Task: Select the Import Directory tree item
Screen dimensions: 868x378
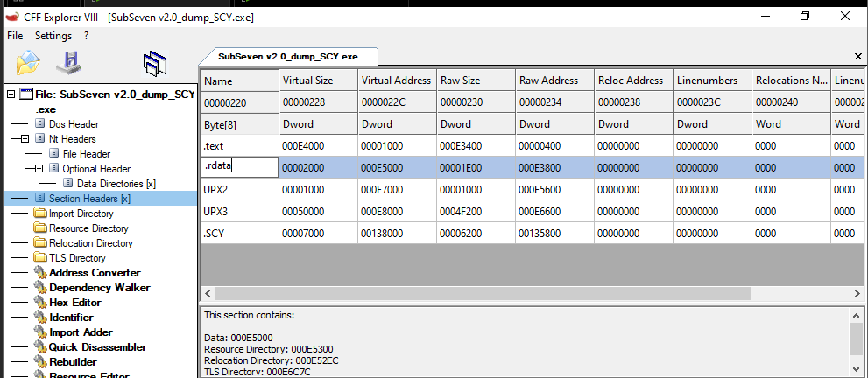Action: pos(81,213)
